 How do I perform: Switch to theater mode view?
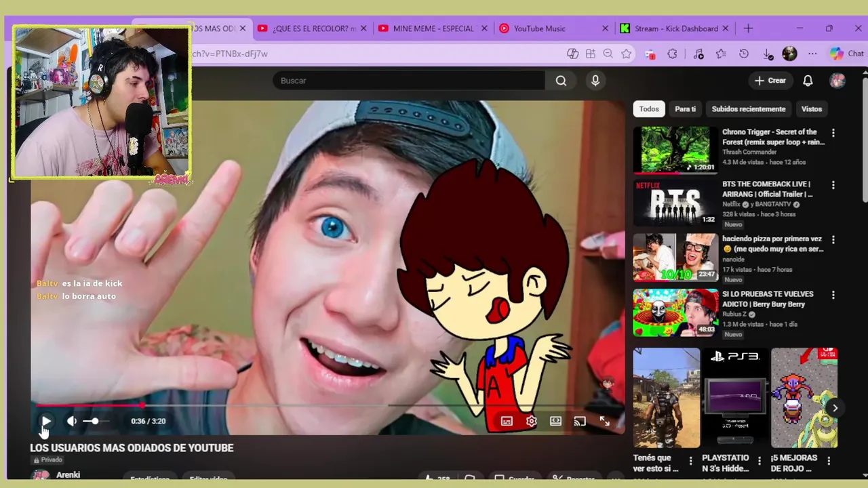[x=555, y=421]
